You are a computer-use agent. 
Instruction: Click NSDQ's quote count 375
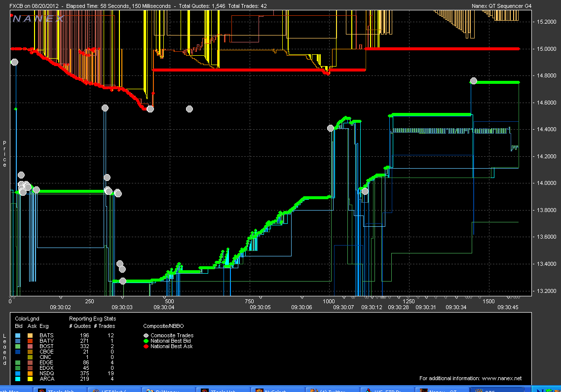point(84,373)
